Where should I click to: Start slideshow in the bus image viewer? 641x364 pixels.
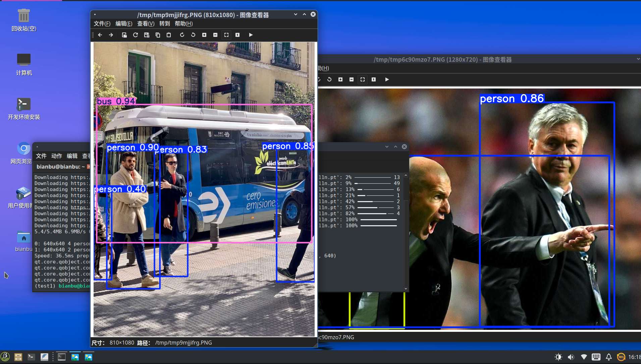pyautogui.click(x=251, y=35)
